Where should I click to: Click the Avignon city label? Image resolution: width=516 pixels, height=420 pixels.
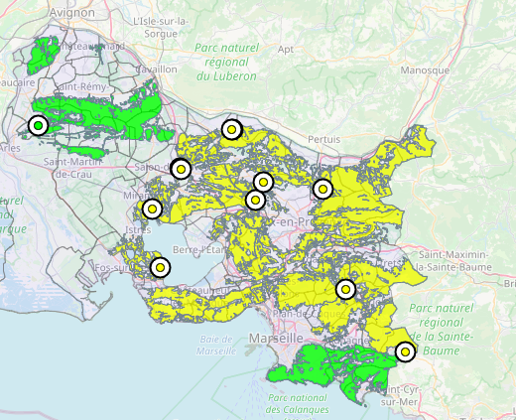click(72, 13)
